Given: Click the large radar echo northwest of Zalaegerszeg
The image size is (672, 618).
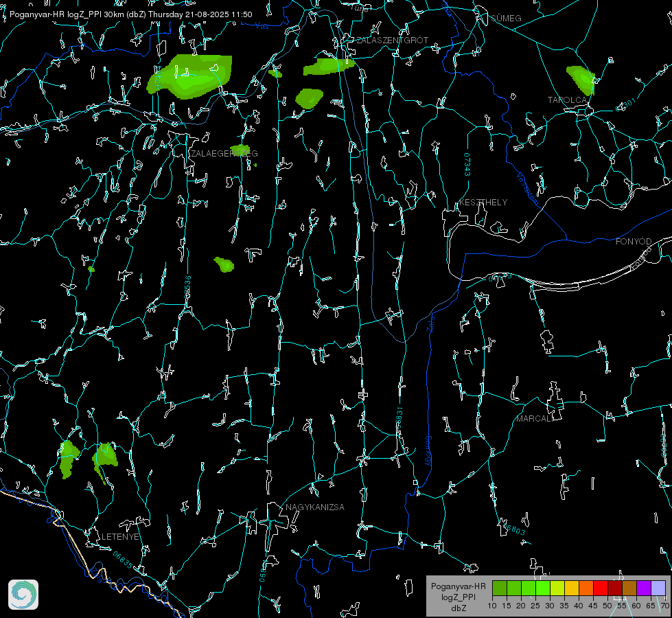Looking at the screenshot, I should pyautogui.click(x=191, y=77).
